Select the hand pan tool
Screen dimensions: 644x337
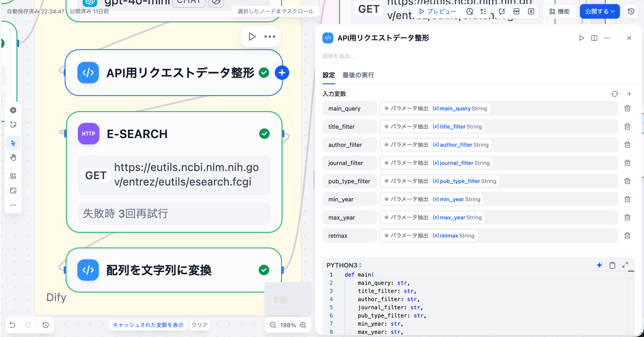pyautogui.click(x=13, y=158)
